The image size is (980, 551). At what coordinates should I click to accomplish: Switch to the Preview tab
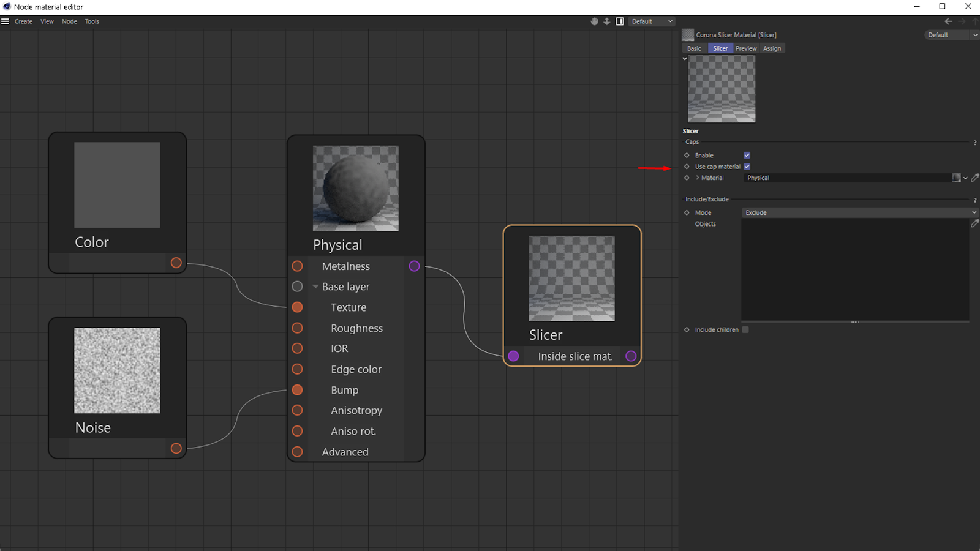(746, 48)
